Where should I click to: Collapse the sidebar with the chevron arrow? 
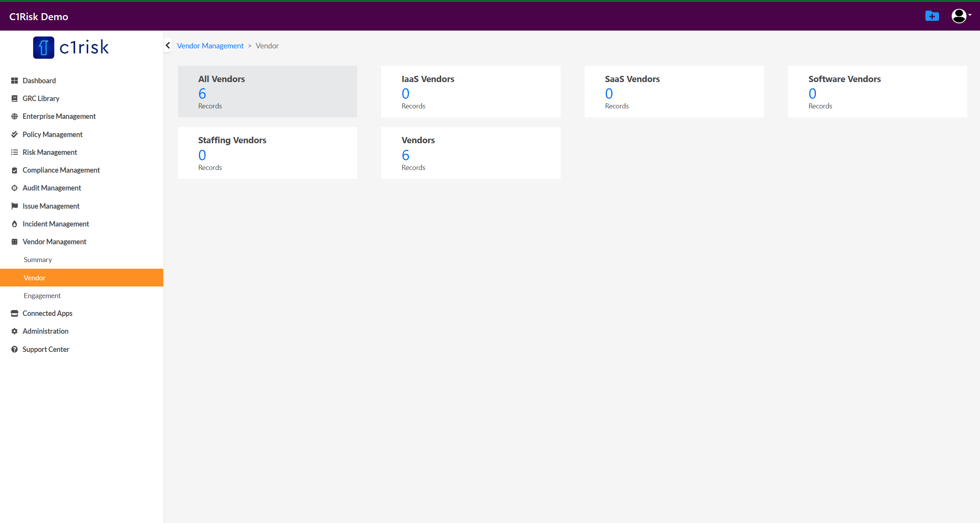(x=168, y=46)
